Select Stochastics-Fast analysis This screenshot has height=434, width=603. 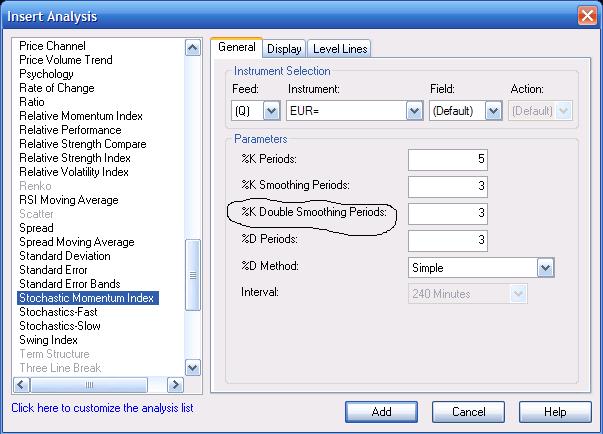(58, 312)
